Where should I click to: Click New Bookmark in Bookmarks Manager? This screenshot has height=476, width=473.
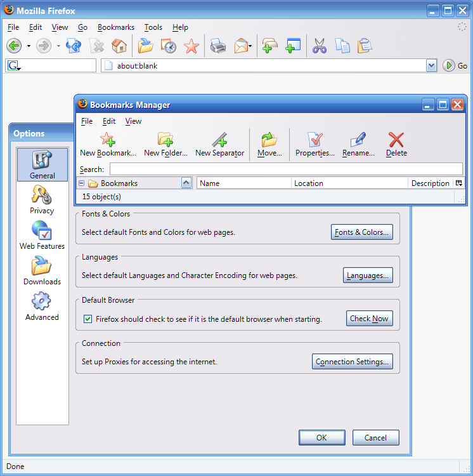[108, 145]
